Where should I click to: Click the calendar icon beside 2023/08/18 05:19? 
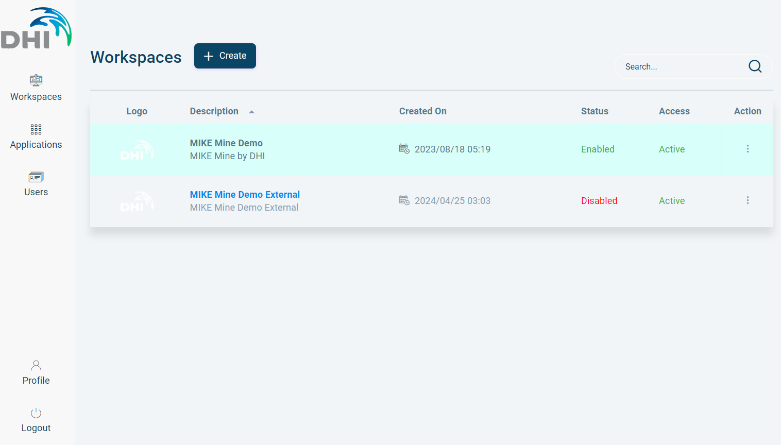(x=404, y=148)
